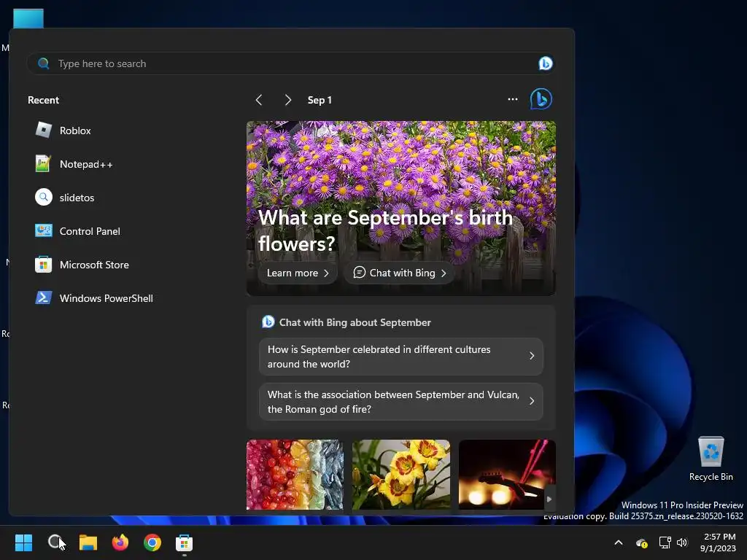
Task: Click the Sep 1 date label
Action: tap(320, 100)
